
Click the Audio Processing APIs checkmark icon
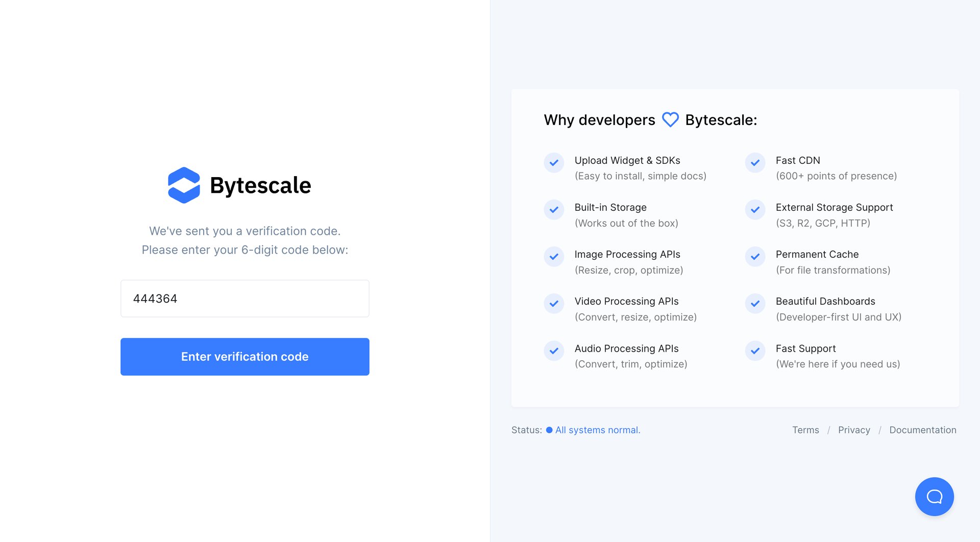pos(553,351)
